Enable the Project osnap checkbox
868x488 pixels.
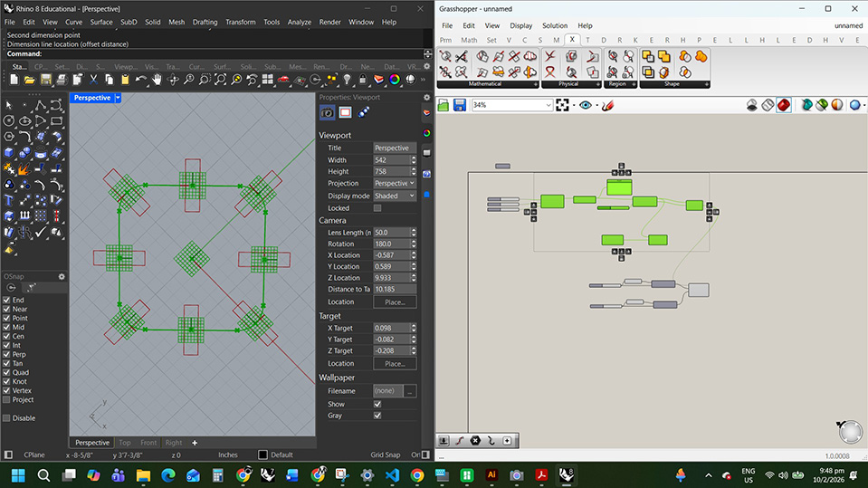click(x=7, y=399)
